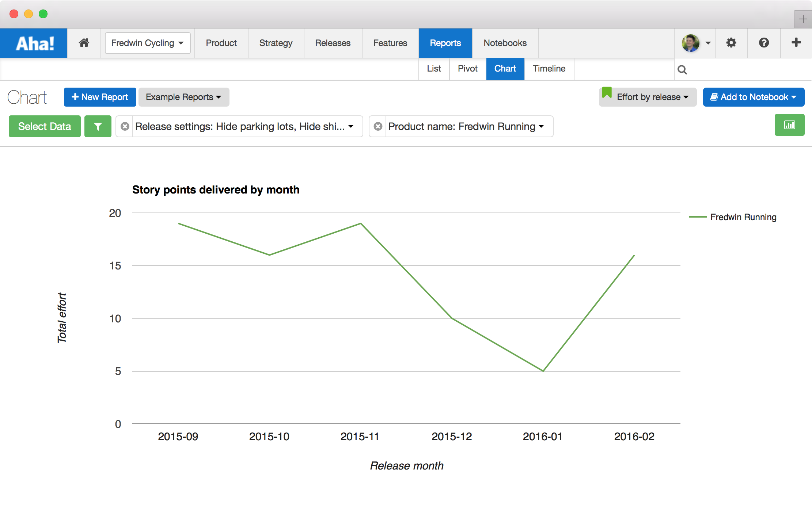Click the green filter funnel button
This screenshot has width=812, height=525.
[x=98, y=126]
